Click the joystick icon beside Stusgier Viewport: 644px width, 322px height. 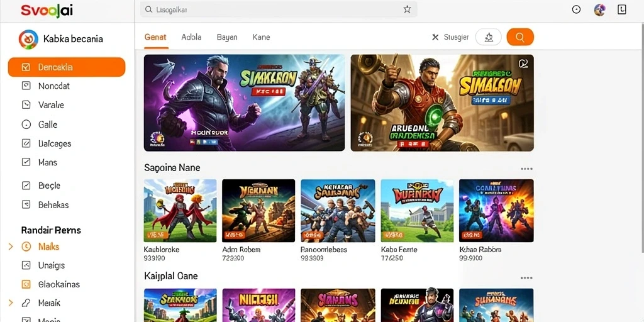pos(488,37)
